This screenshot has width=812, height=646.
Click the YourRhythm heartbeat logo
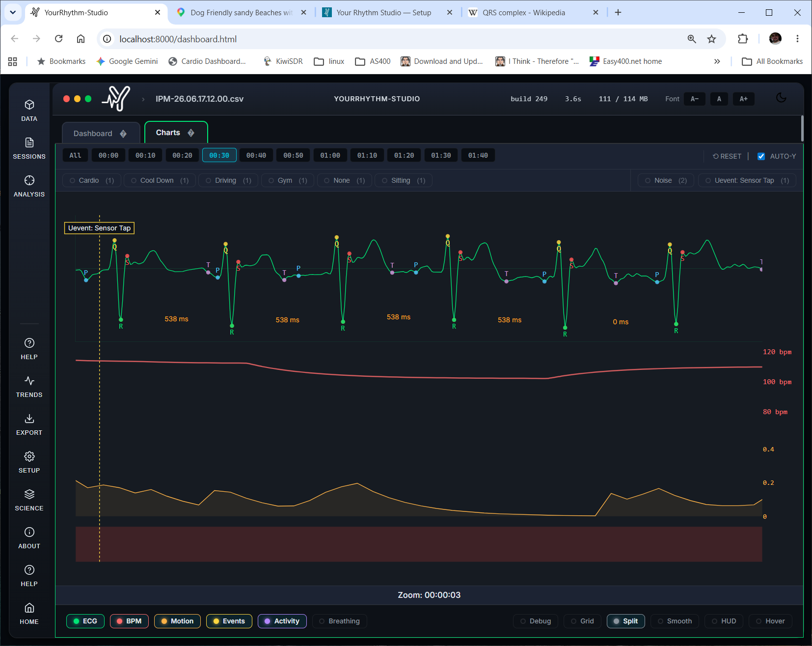pyautogui.click(x=116, y=98)
